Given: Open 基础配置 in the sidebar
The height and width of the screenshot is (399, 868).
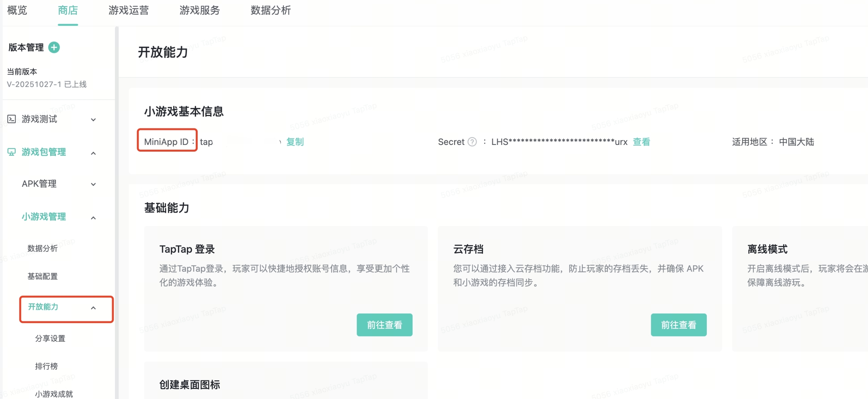Looking at the screenshot, I should (x=43, y=276).
